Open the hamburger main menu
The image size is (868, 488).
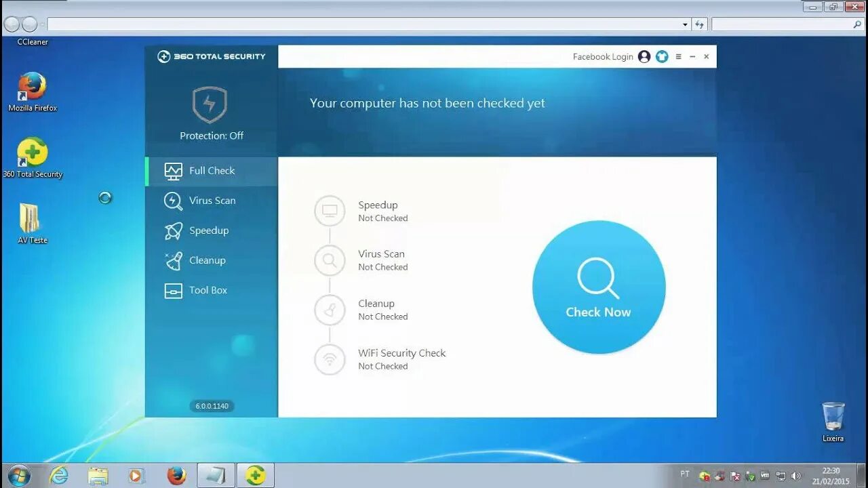point(678,57)
